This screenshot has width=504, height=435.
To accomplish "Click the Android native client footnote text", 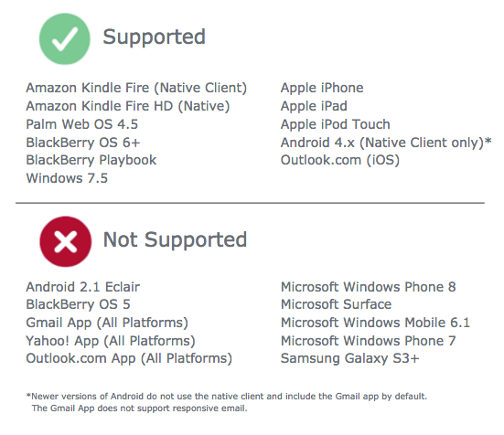I will point(227,402).
